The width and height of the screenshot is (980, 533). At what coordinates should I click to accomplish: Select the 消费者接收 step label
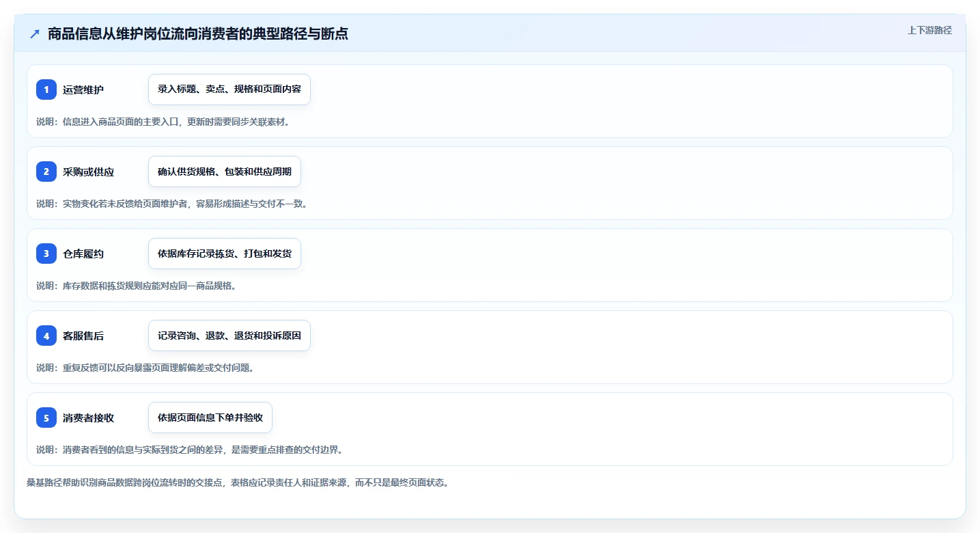coord(89,418)
